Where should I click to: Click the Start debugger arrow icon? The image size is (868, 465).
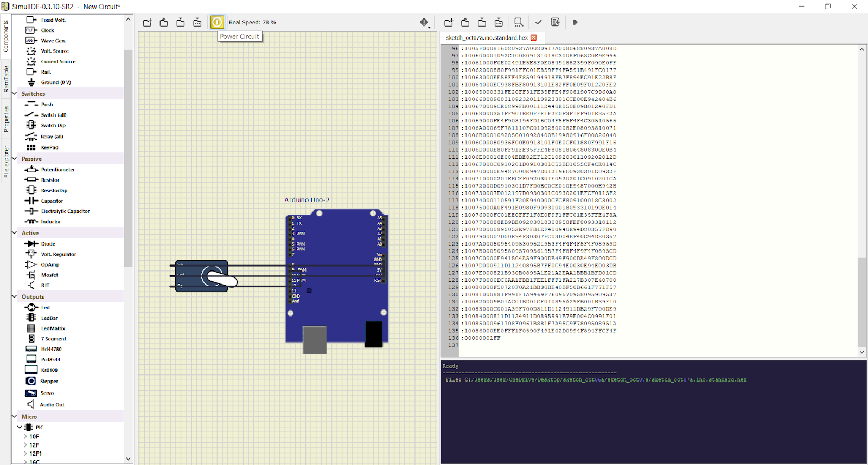[x=575, y=22]
